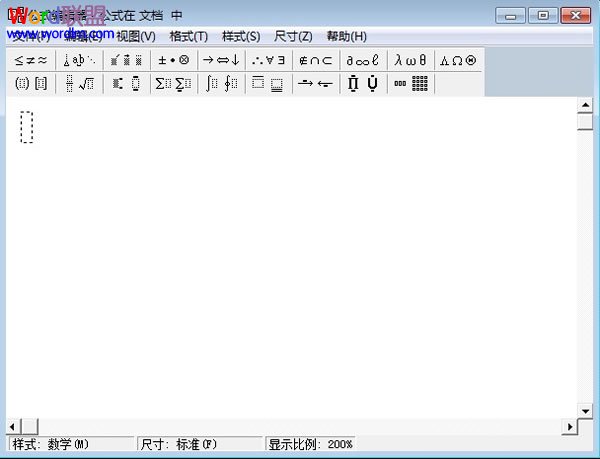
Task: Open the lowercase Greek palette (λωθ)
Action: pos(411,60)
